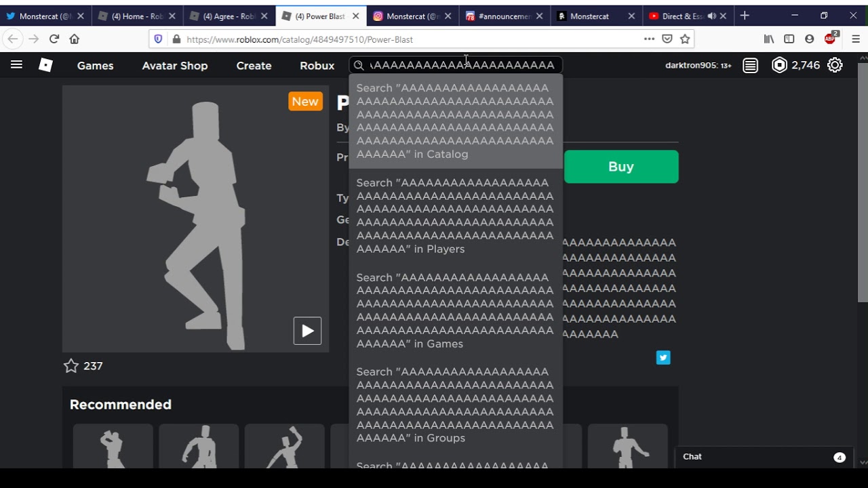Click the page vertical scrollbar
The height and width of the screenshot is (488, 868).
(x=863, y=183)
